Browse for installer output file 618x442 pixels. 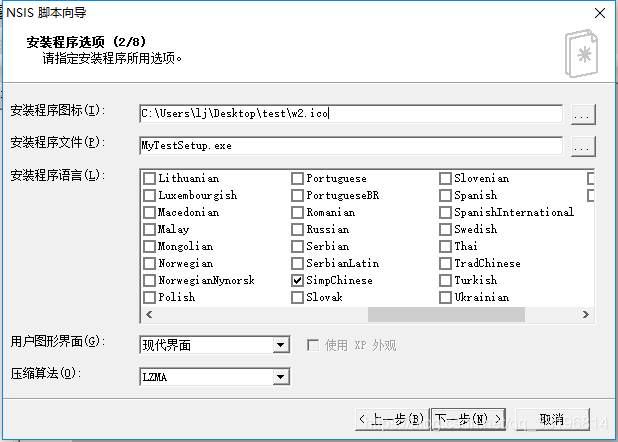coord(583,146)
